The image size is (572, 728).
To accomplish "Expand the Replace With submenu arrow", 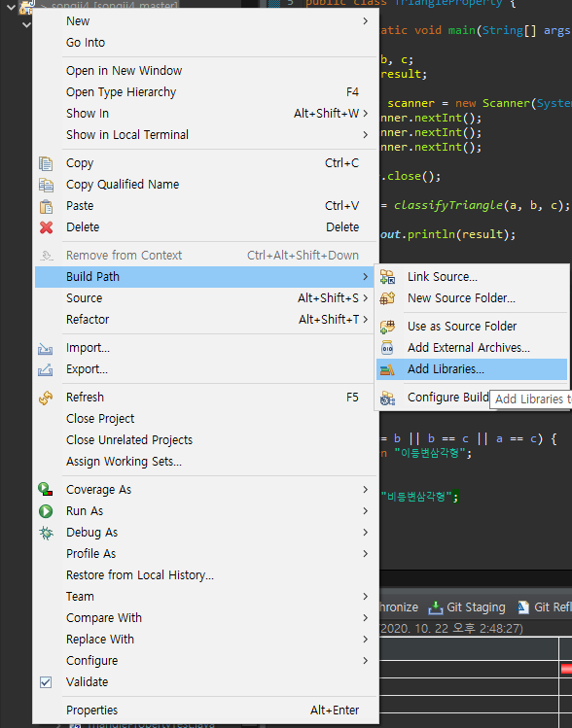I will (x=365, y=640).
